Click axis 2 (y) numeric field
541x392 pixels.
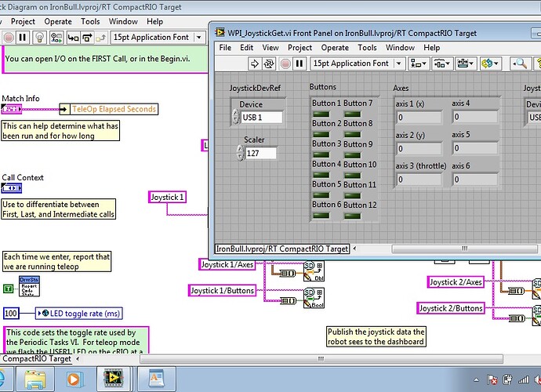pyautogui.click(x=419, y=149)
